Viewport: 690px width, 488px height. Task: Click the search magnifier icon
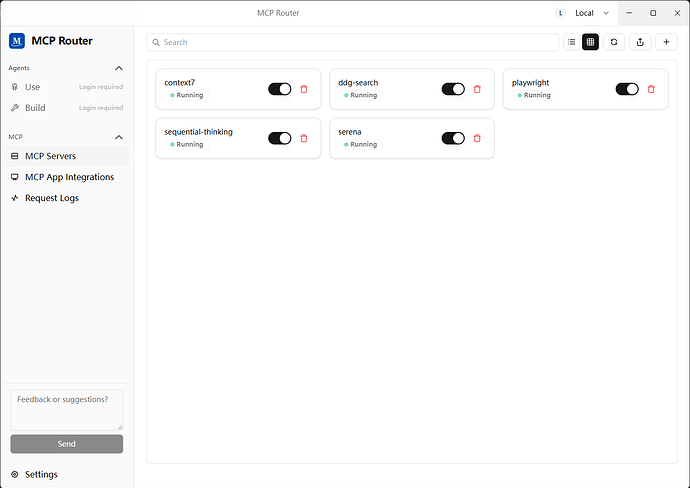coord(156,43)
